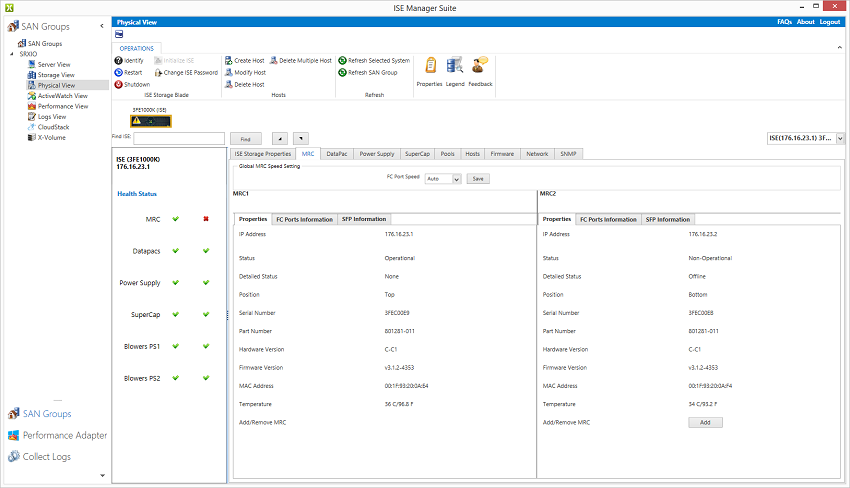Screen dimensions: 850x488
Task: Click the Identify operation icon
Action: click(x=118, y=61)
